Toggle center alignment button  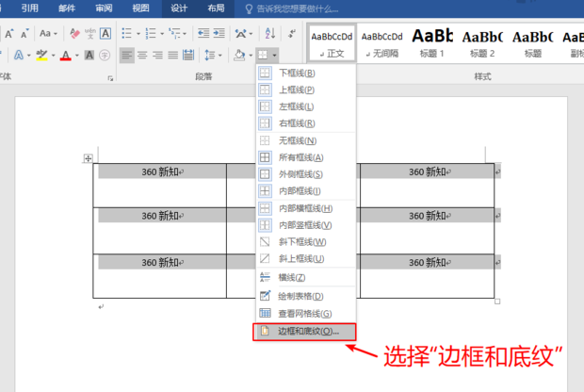141,55
